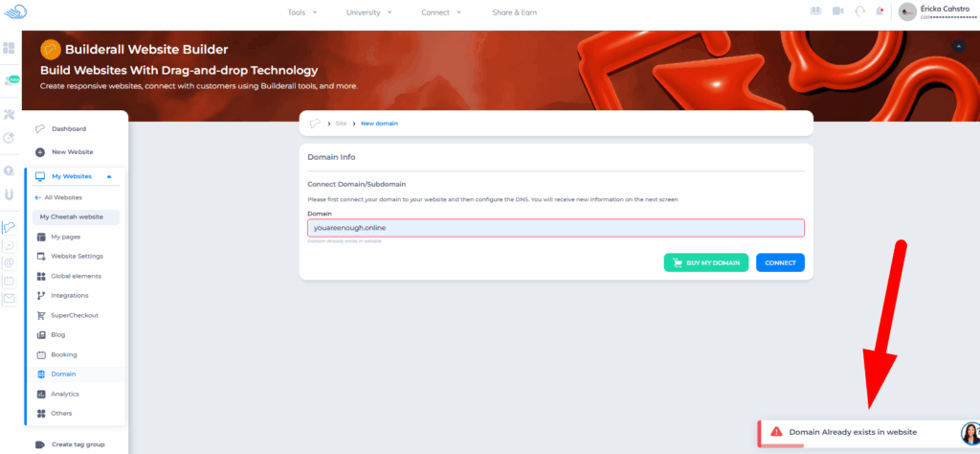Screen dimensions: 980x454
Task: Click the Builderall cloud logo
Action: tap(15, 11)
